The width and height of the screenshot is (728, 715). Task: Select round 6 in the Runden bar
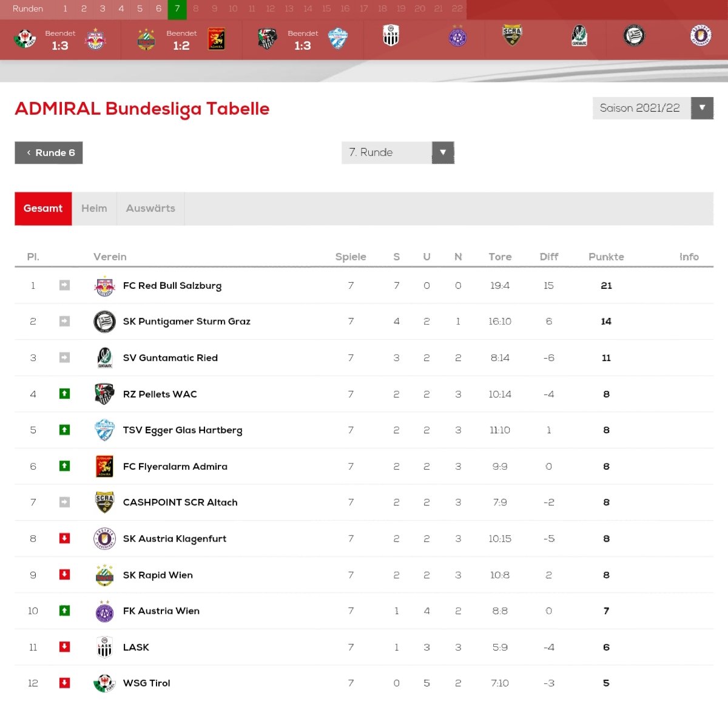tap(158, 9)
